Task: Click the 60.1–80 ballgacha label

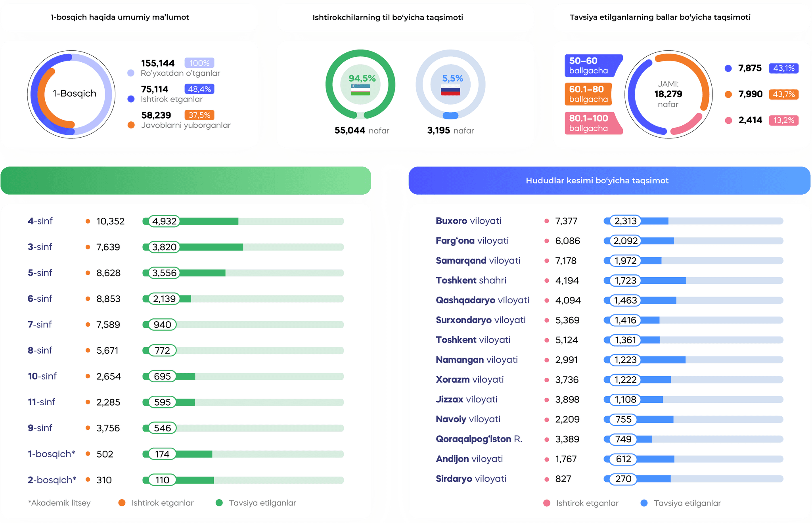Action: click(588, 94)
